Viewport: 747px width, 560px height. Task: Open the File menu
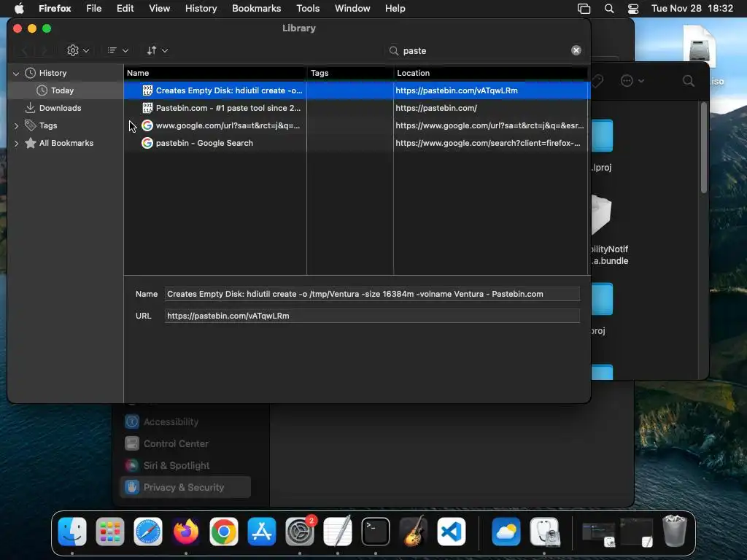pyautogui.click(x=94, y=9)
